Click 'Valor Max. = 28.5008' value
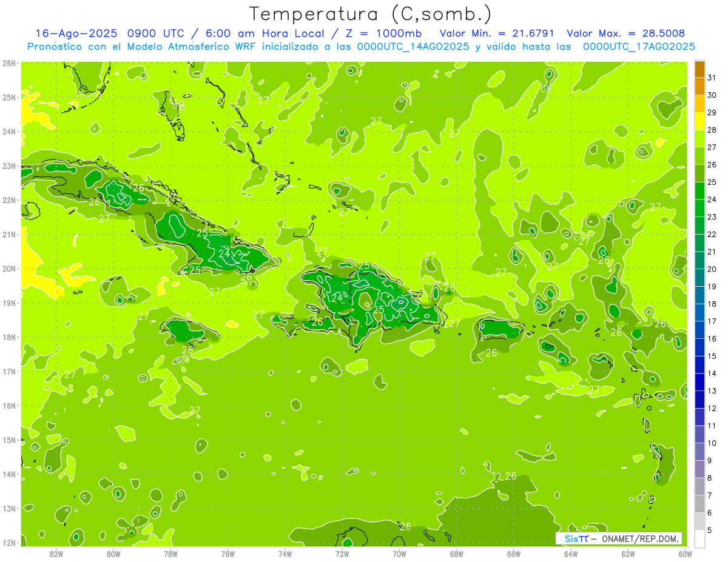This screenshot has height=562, width=728. (626, 33)
